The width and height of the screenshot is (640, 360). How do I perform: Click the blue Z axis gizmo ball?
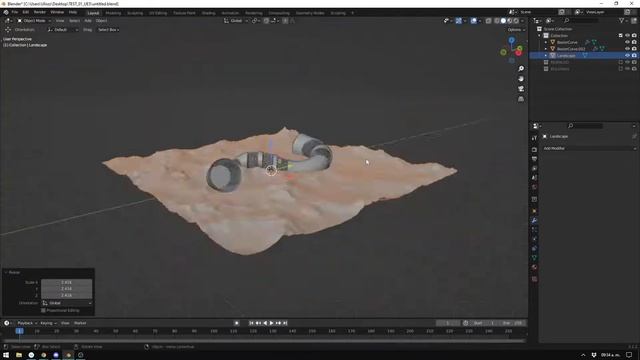click(511, 40)
